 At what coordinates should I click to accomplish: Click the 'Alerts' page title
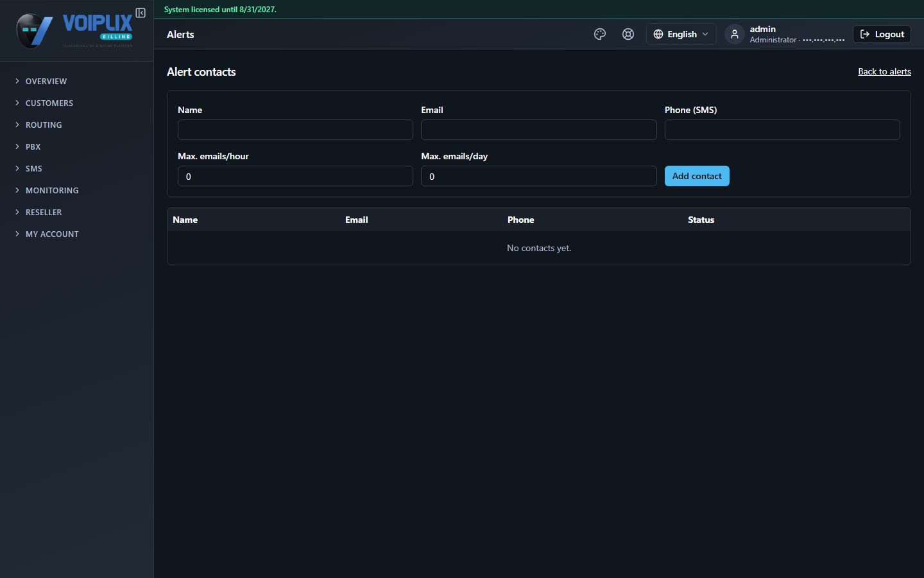coord(180,35)
